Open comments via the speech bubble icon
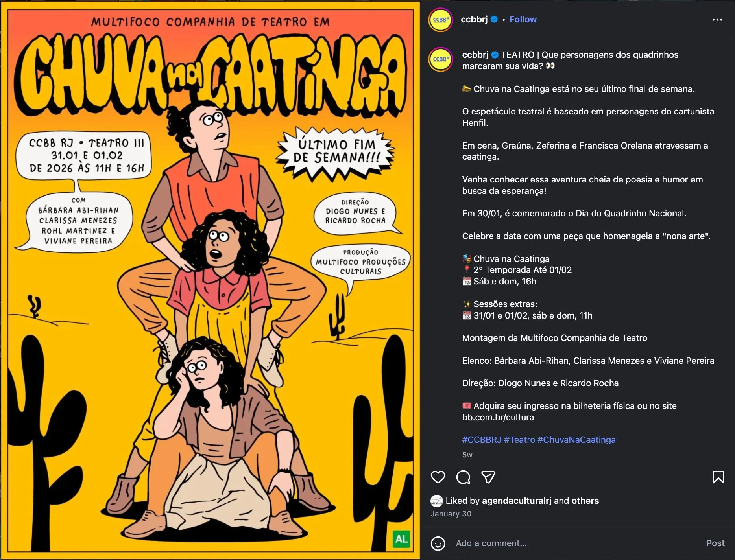The width and height of the screenshot is (735, 560). pos(463,477)
